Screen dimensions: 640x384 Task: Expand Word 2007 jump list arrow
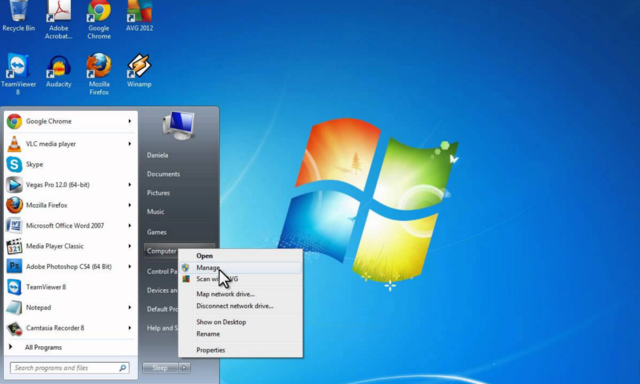130,225
